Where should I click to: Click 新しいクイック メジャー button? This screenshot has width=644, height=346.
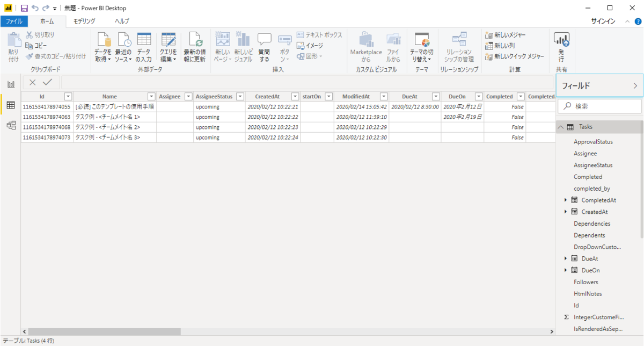515,56
